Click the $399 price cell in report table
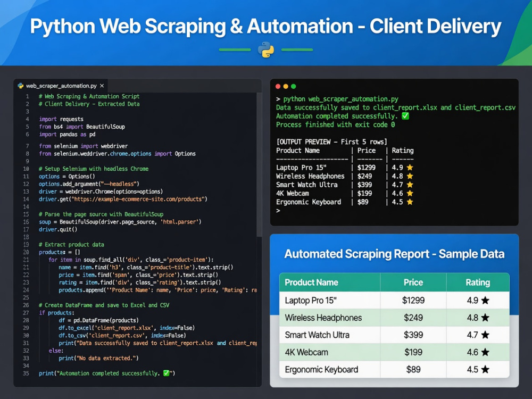Screen dimensions: 532x399 413,335
